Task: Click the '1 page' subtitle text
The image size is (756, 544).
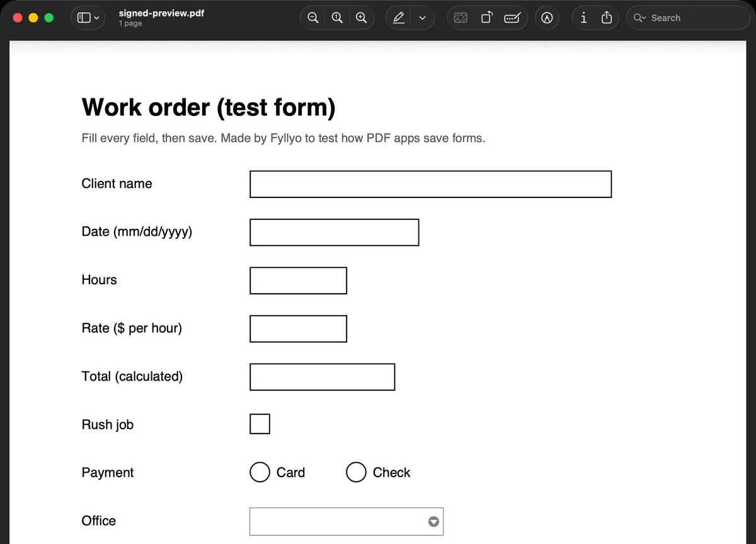Action: 130,24
